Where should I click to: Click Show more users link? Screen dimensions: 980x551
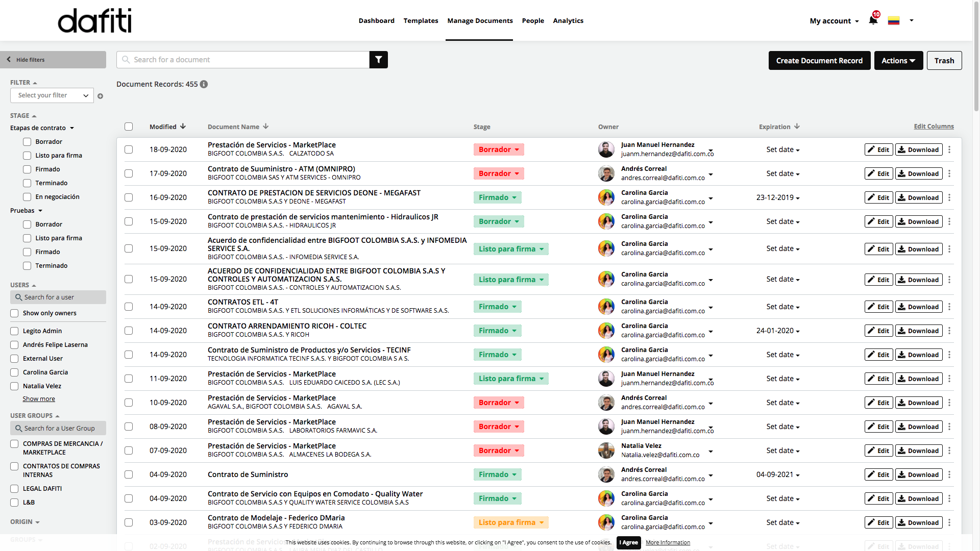(x=39, y=399)
